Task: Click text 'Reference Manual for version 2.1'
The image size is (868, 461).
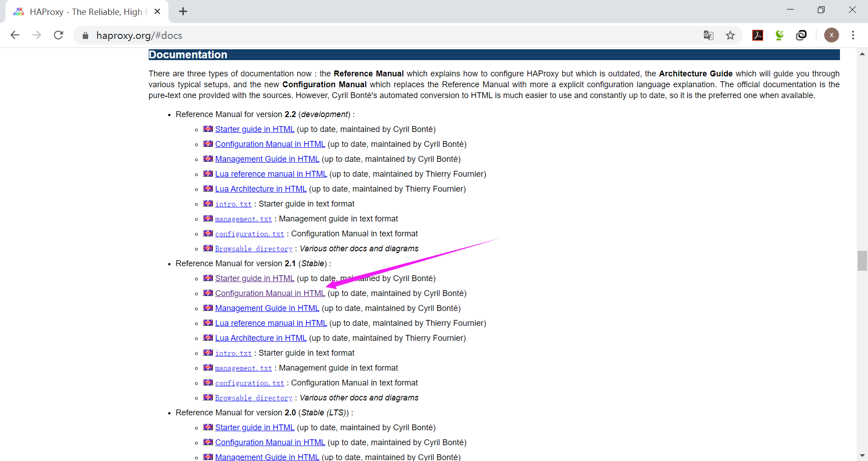Action: click(x=236, y=263)
